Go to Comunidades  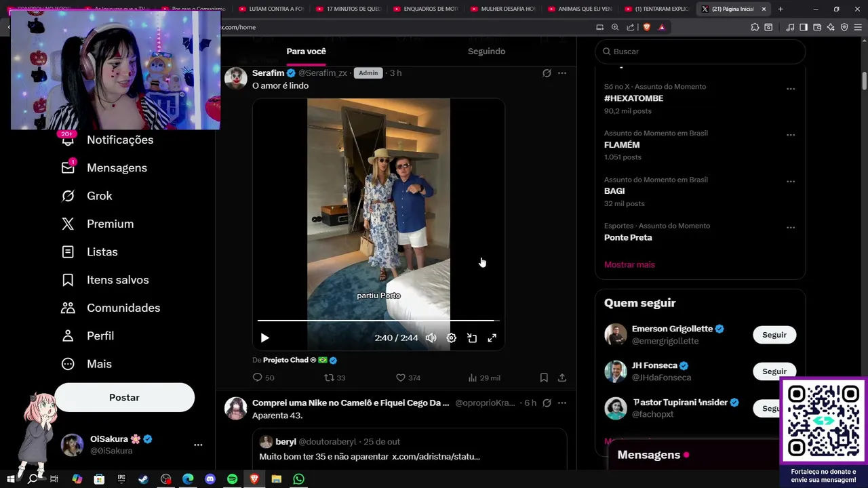tap(110, 308)
